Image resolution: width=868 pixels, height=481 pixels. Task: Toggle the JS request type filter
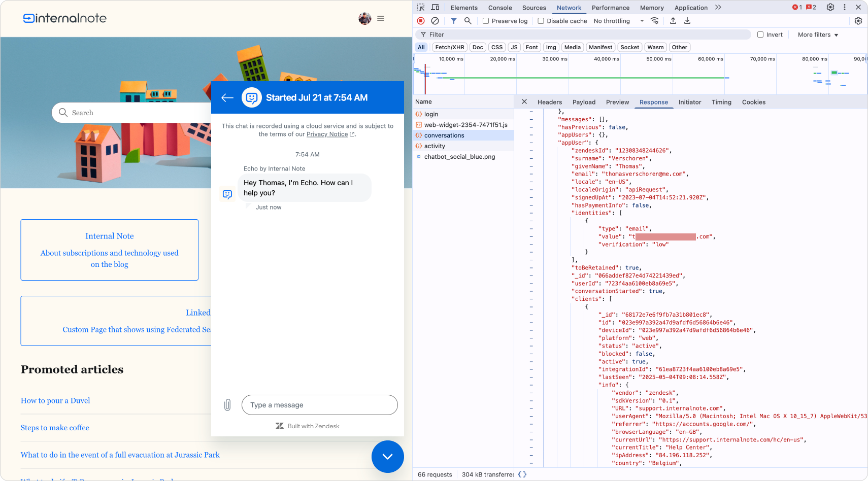click(x=514, y=47)
